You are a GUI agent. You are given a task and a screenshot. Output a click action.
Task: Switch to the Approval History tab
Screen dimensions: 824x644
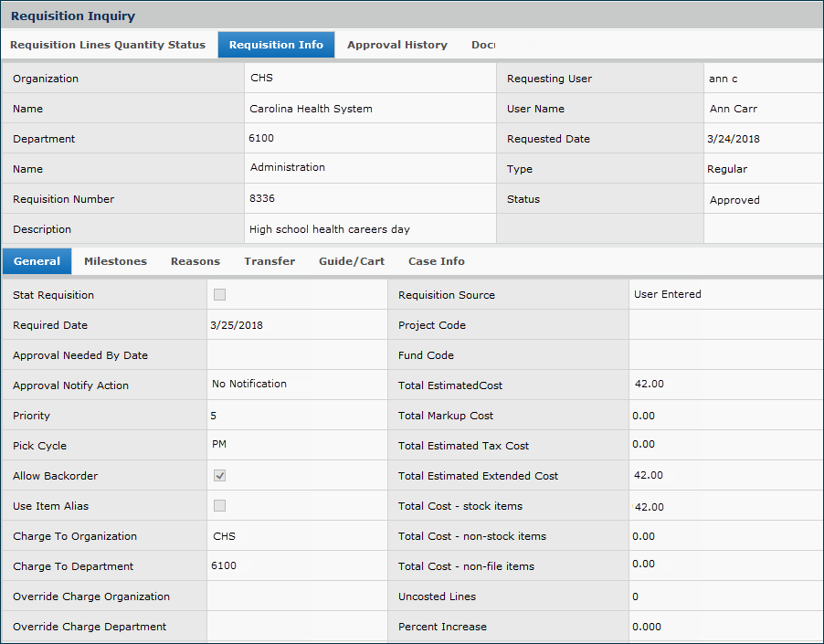(397, 45)
